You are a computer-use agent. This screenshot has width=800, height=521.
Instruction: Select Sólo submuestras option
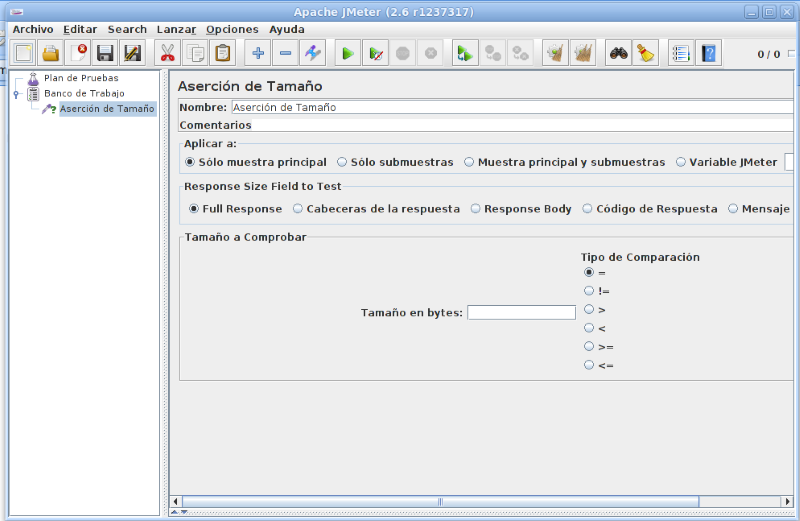click(395, 162)
